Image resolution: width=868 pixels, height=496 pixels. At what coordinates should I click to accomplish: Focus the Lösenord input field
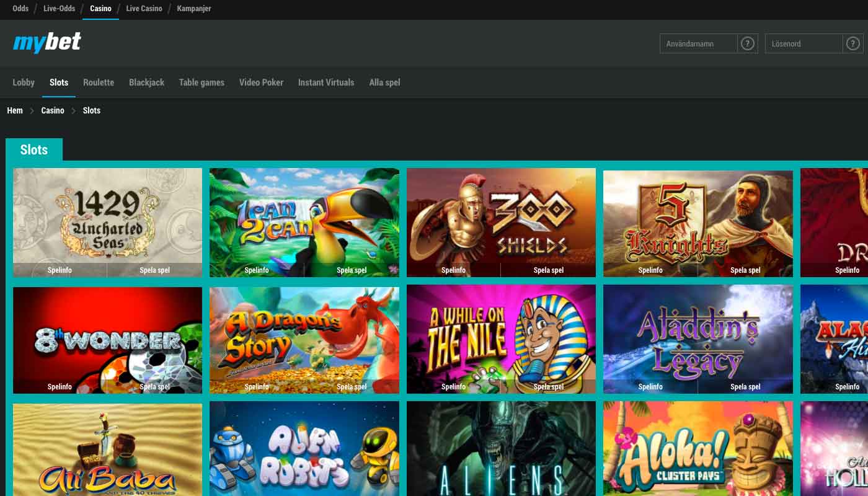pos(804,43)
